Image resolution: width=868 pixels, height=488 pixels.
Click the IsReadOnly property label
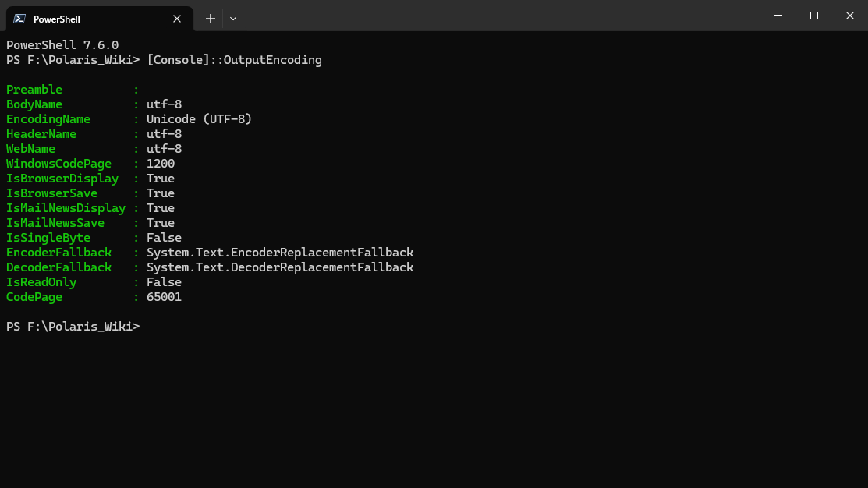pos(41,282)
